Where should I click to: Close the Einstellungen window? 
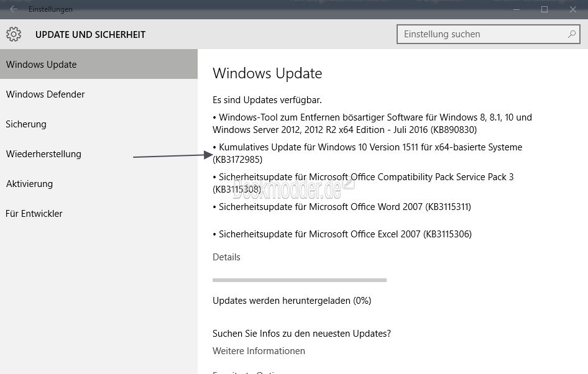coord(572,9)
